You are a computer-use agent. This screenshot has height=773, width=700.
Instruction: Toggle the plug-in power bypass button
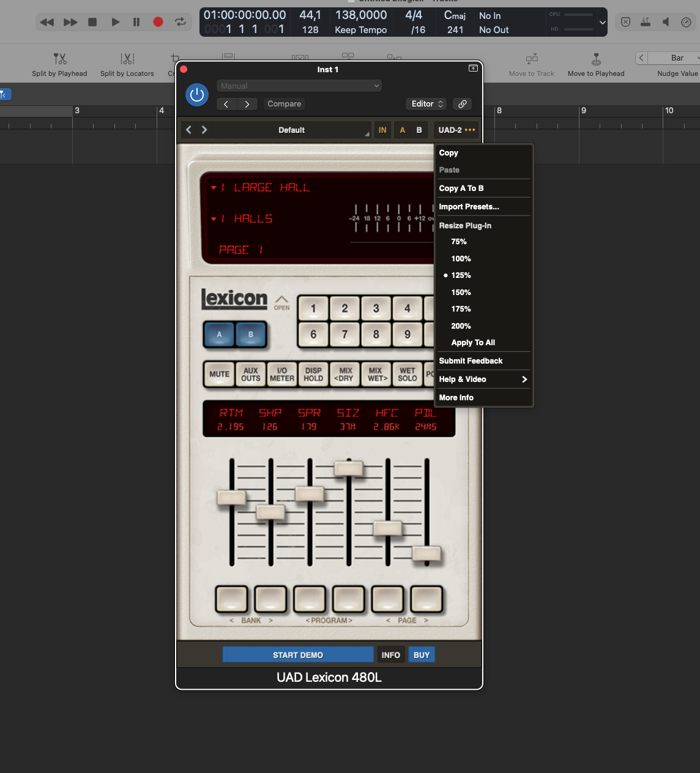(197, 95)
